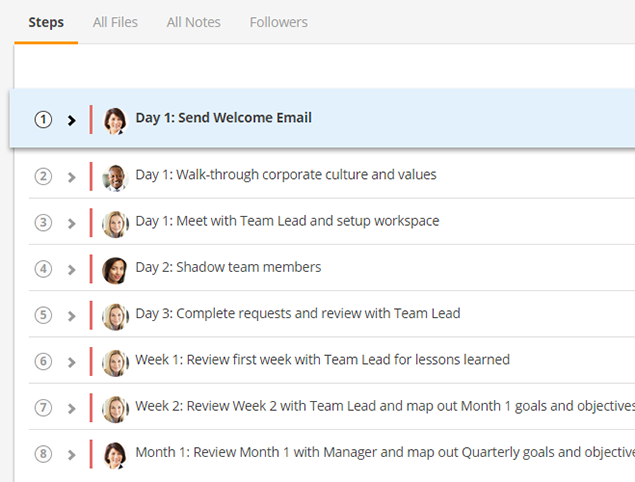Click avatar for Month 1 review step

coord(115,455)
